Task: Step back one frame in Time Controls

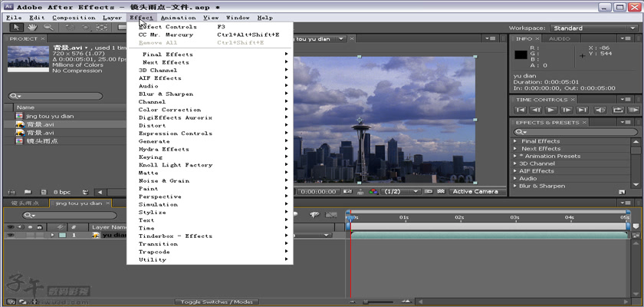Action: [535, 110]
